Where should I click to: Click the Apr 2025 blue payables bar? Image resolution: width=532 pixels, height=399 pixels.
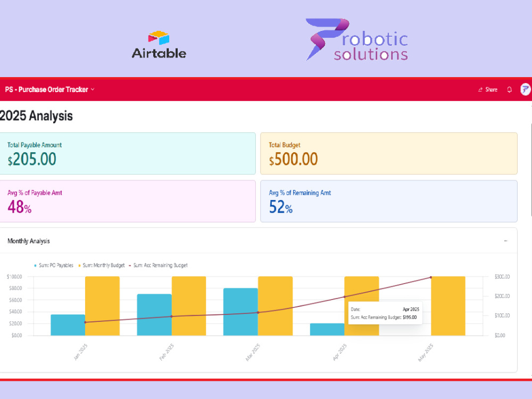click(x=327, y=329)
